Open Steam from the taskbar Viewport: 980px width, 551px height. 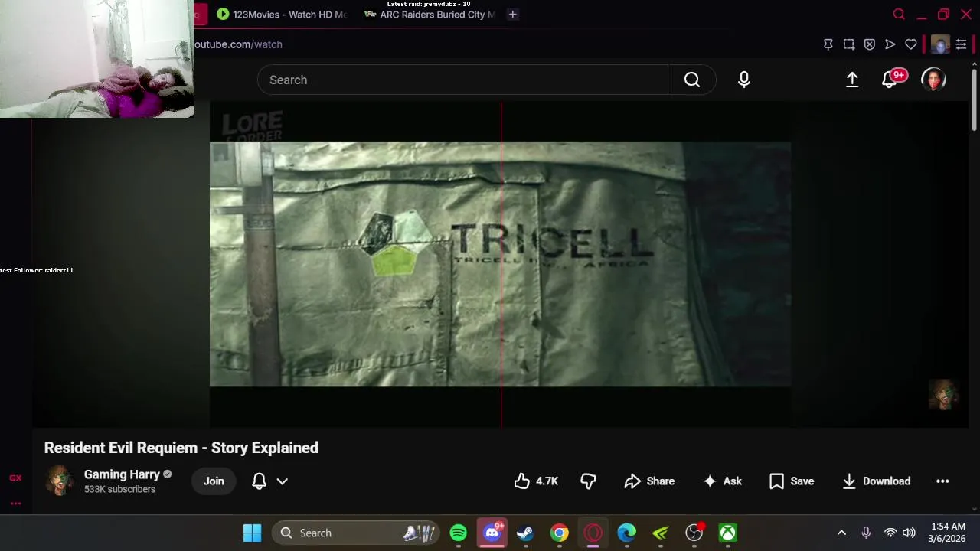pos(525,533)
